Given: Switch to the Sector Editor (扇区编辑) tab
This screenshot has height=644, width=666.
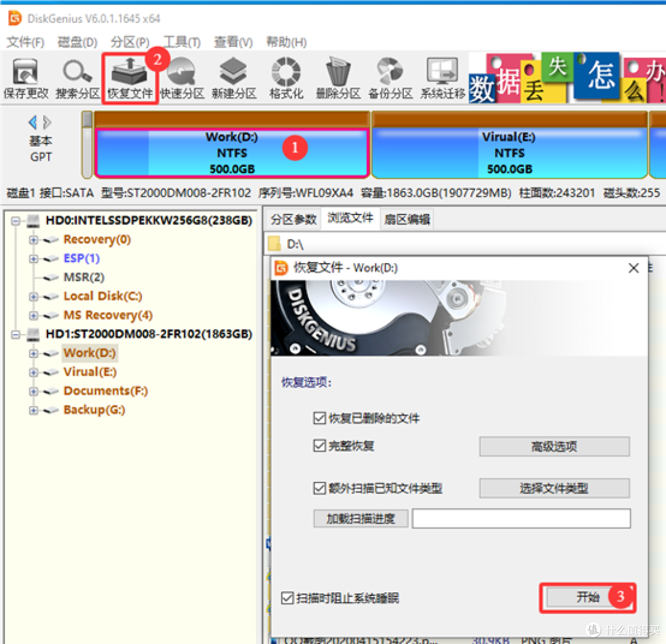Looking at the screenshot, I should tap(407, 219).
